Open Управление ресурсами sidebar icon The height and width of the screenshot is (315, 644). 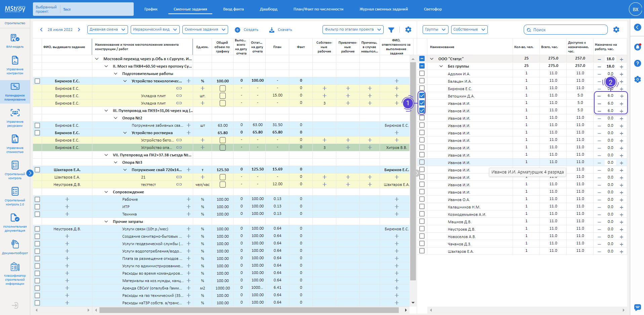tap(15, 118)
